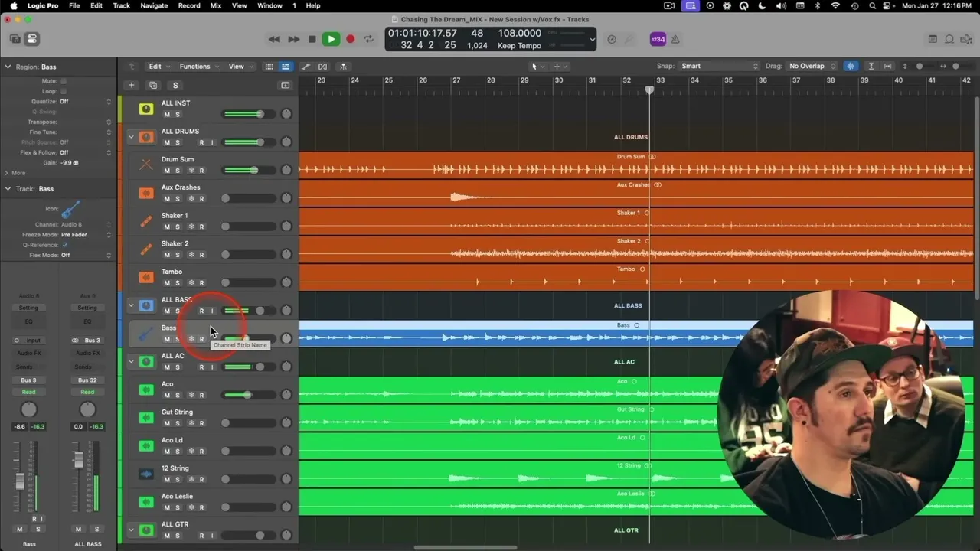Click the Audio FX slot on the Bass channel strip
The height and width of the screenshot is (551, 980).
tap(28, 353)
